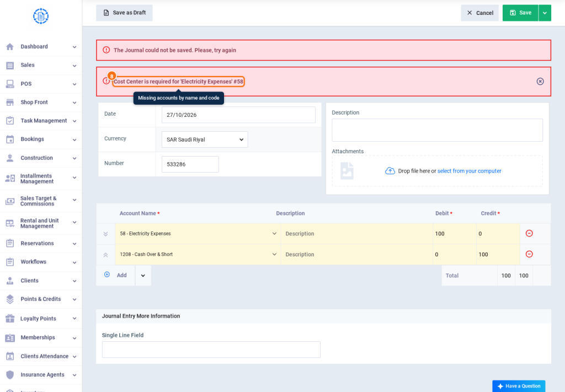The height and width of the screenshot is (392, 565).
Task: Click the Sales sidebar icon
Action: 10,66
